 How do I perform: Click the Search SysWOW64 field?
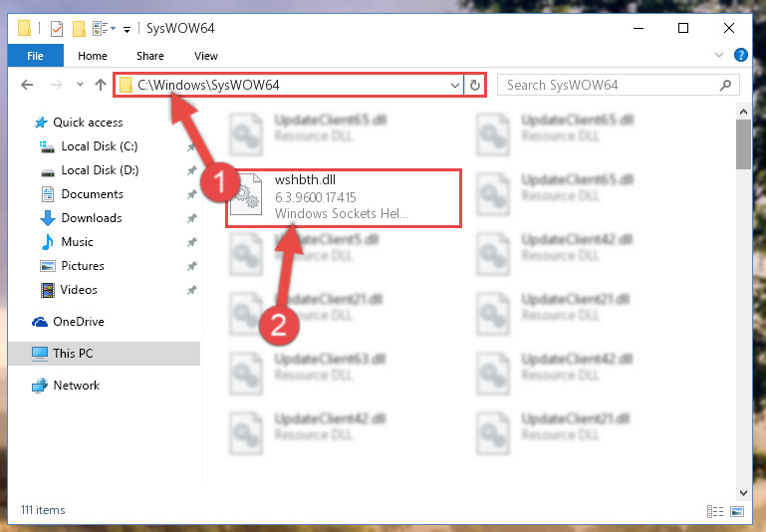click(x=611, y=85)
